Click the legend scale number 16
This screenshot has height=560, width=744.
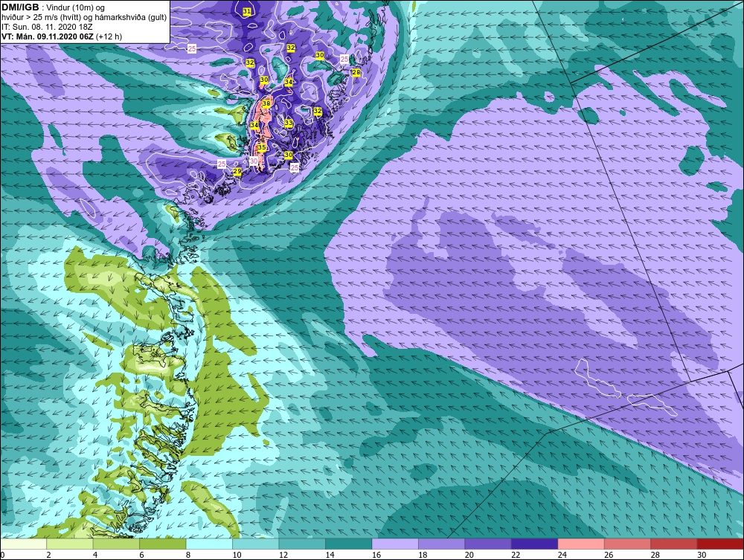376,555
